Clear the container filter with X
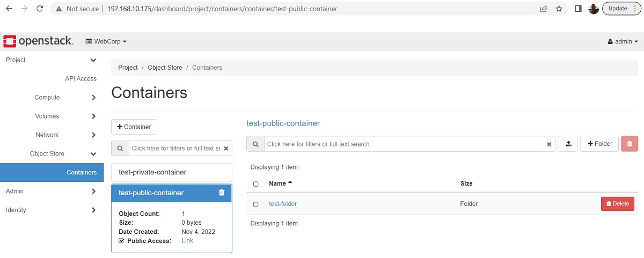Image resolution: width=644 pixels, height=258 pixels. pos(226,148)
